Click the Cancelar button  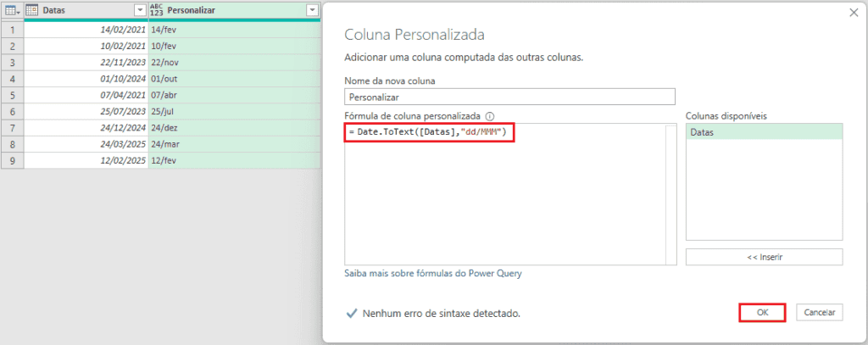coord(820,312)
